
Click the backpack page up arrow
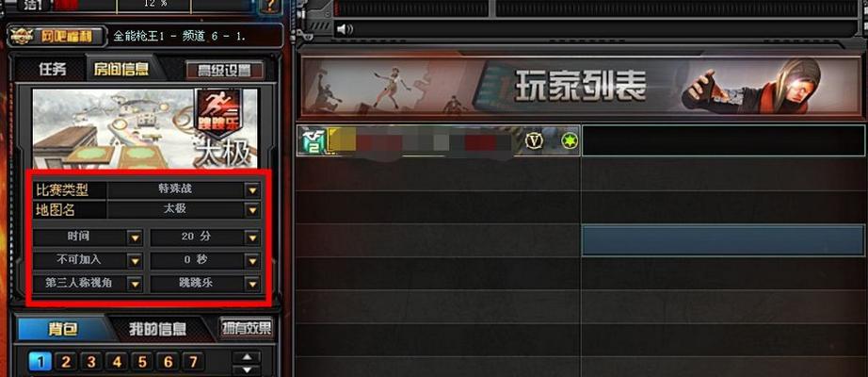coord(248,357)
